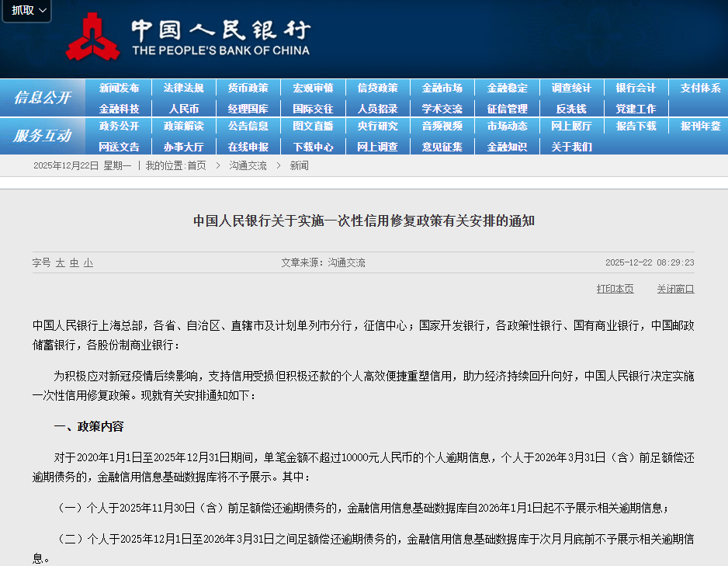
Task: Click the article title heading
Action: 364,221
